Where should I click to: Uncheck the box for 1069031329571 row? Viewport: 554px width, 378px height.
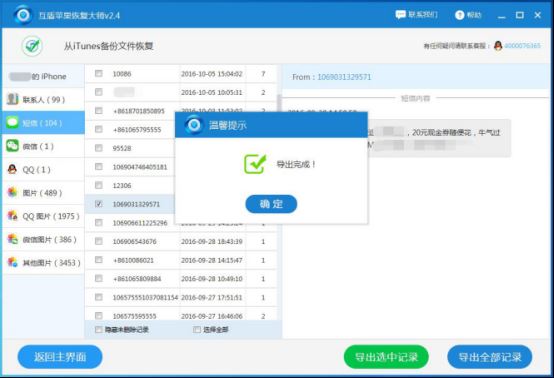(x=99, y=204)
